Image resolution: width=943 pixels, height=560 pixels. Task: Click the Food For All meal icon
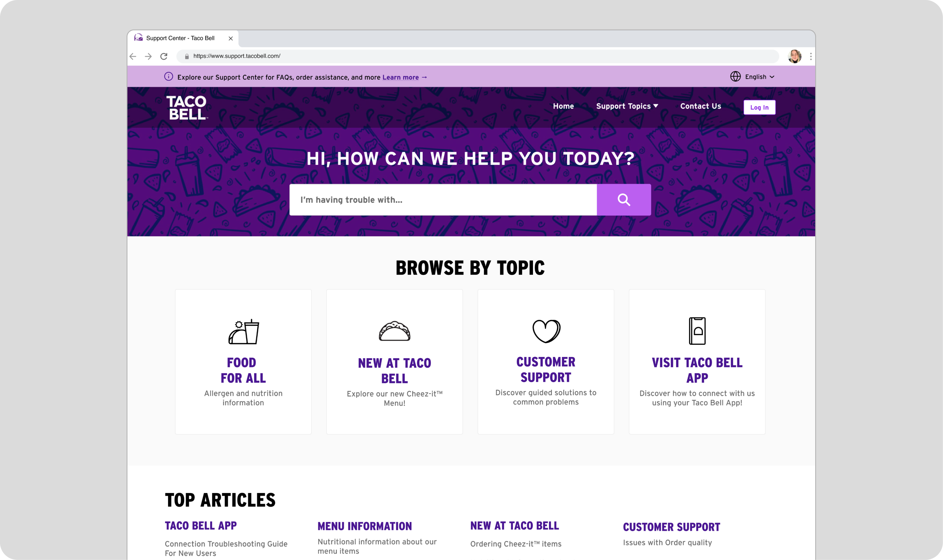coord(244,331)
